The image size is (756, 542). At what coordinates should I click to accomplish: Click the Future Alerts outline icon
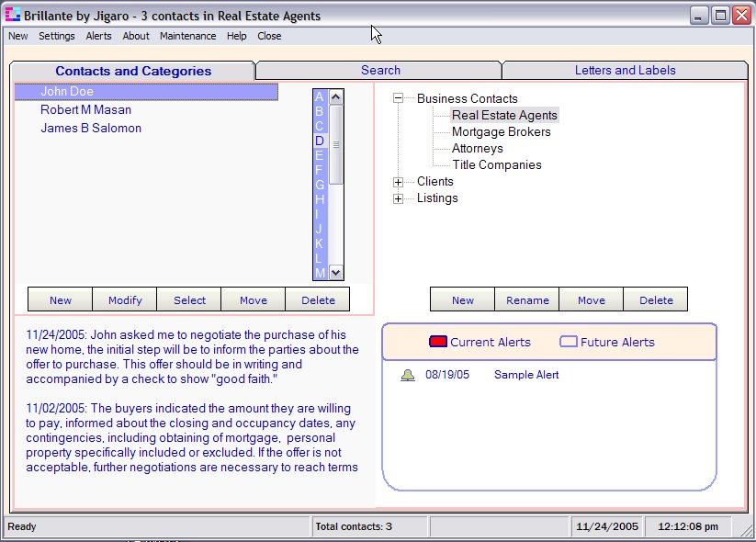[x=569, y=342]
